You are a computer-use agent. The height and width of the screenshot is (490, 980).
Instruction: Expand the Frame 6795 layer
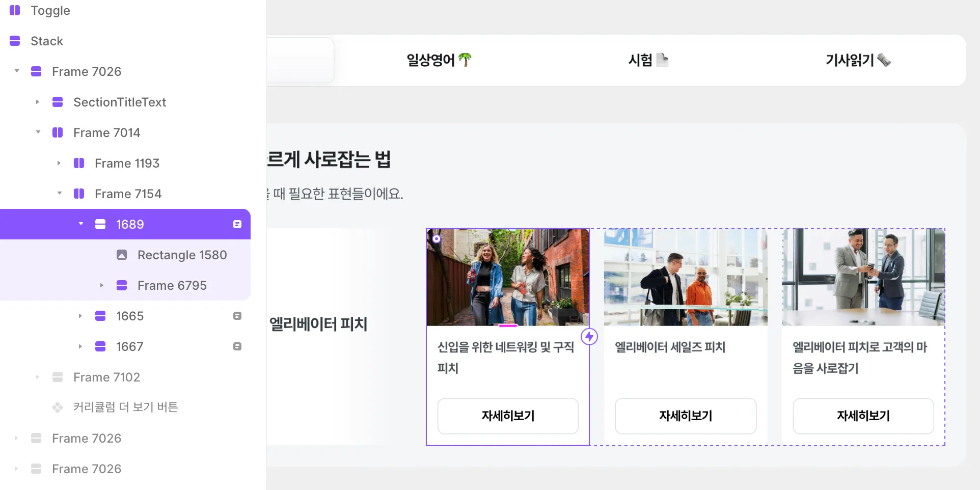102,285
